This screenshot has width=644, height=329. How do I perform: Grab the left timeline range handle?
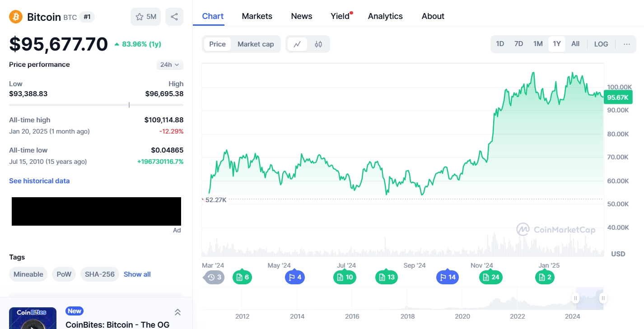tap(575, 298)
